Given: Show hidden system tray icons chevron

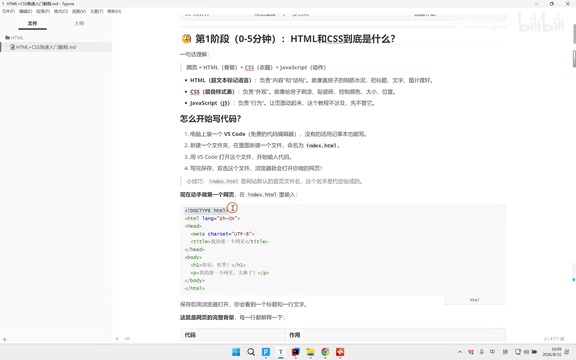Looking at the screenshot, I should [460, 352].
